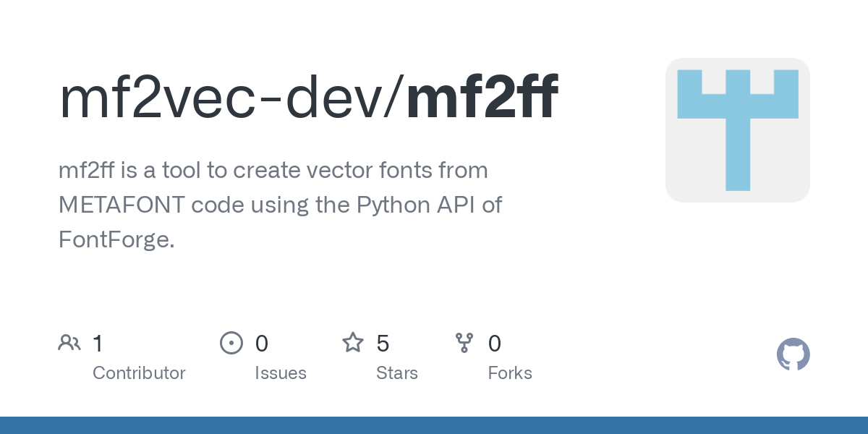
Task: Open the GitHub Octocat logo
Action: pos(793,355)
